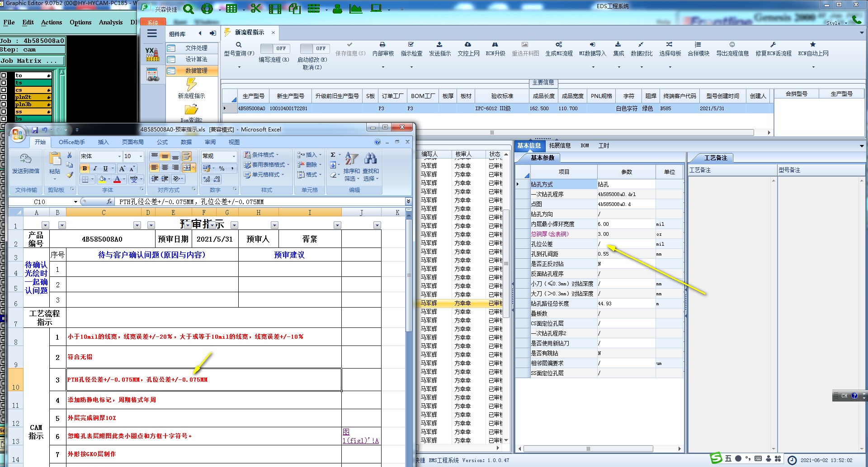Click Excel fill color yellow swatch button
Viewport: 868px width, 467px height.
102,179
